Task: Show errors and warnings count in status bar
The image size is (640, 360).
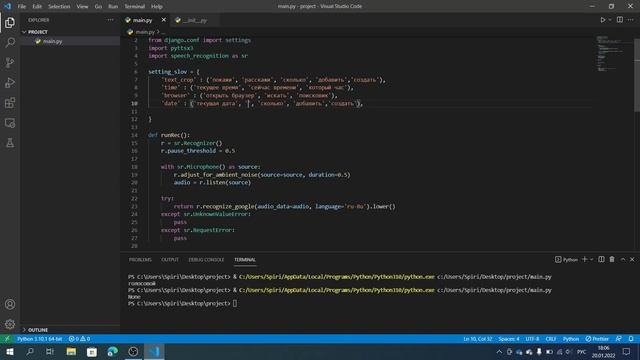Action: tap(79, 339)
